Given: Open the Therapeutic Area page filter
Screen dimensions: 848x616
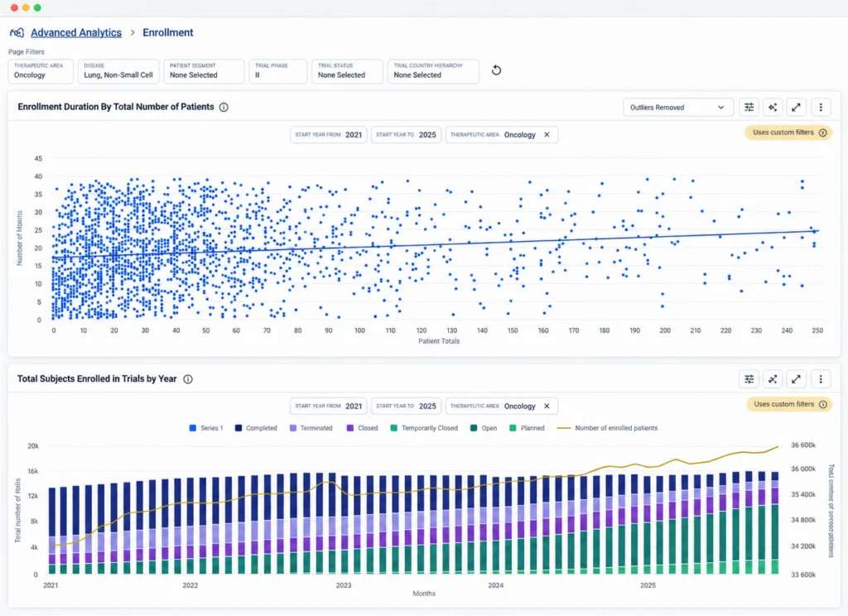Looking at the screenshot, I should pyautogui.click(x=41, y=71).
